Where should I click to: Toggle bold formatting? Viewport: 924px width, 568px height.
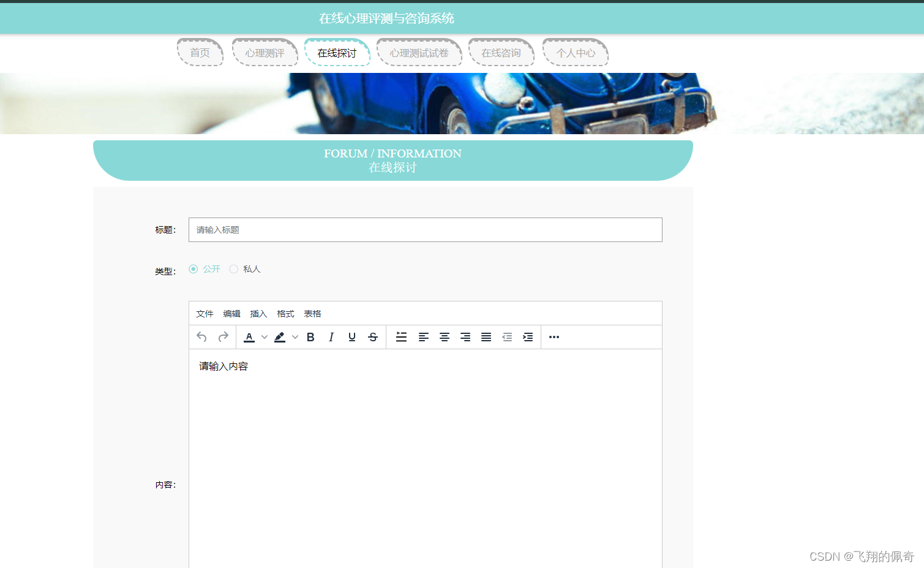310,337
